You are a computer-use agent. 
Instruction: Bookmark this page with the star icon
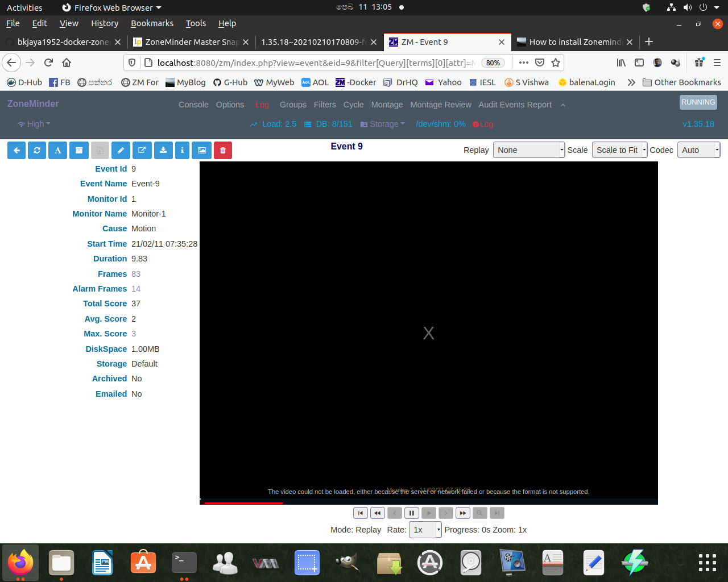(556, 63)
